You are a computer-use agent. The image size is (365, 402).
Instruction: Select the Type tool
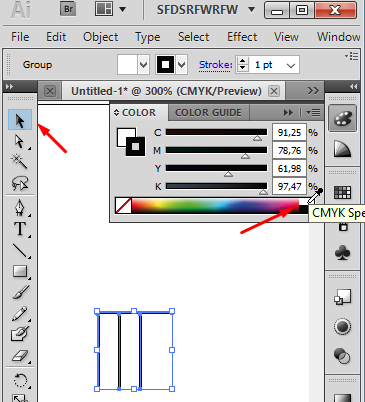(20, 229)
